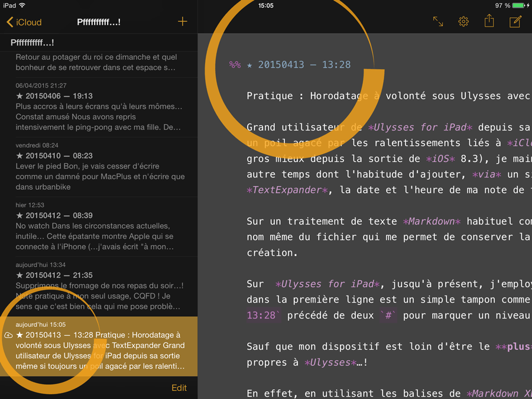Add a new sheet with plus icon
532x399 pixels.
pos(183,22)
